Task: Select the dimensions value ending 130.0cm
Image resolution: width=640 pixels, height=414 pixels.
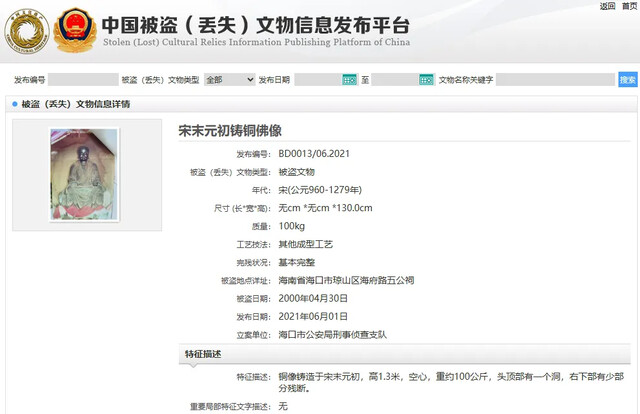Action: (325, 208)
